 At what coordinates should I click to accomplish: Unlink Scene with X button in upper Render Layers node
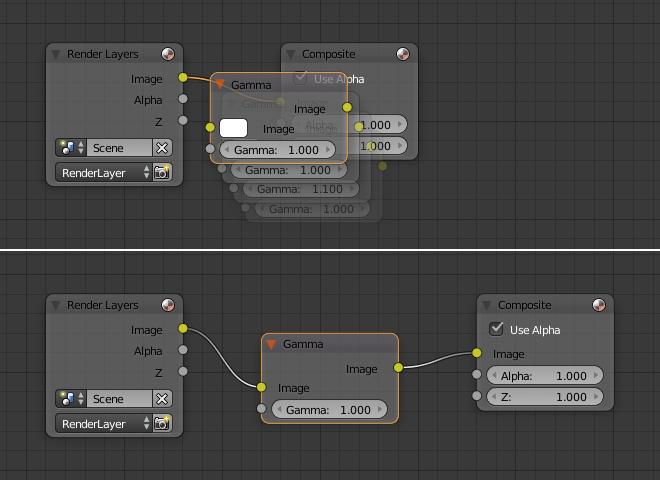(x=162, y=148)
